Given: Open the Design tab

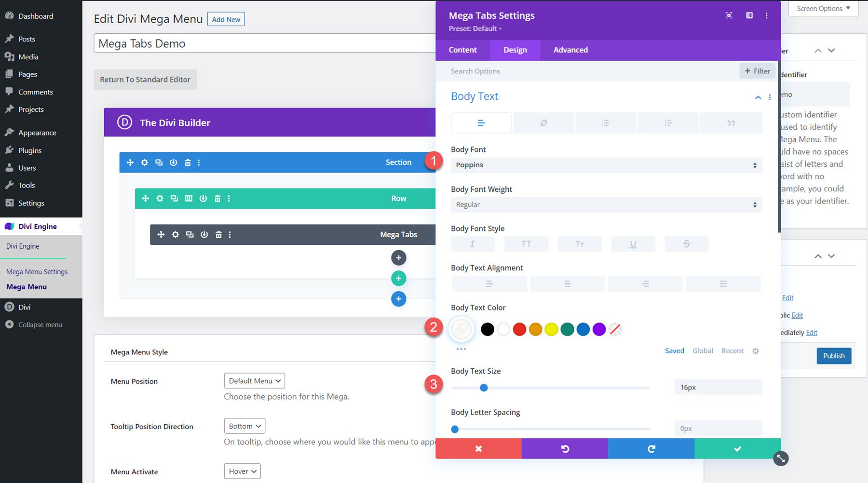Looking at the screenshot, I should 515,50.
